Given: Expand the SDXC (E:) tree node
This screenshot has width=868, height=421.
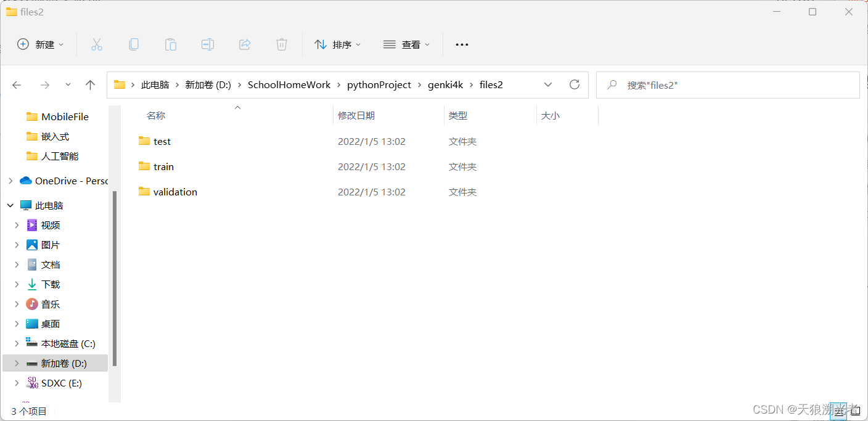Looking at the screenshot, I should pos(17,383).
